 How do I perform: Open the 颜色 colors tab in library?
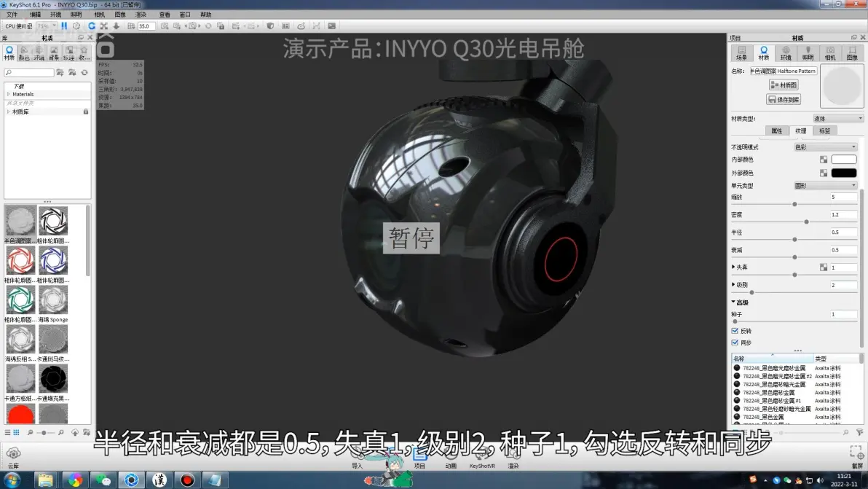tap(24, 53)
